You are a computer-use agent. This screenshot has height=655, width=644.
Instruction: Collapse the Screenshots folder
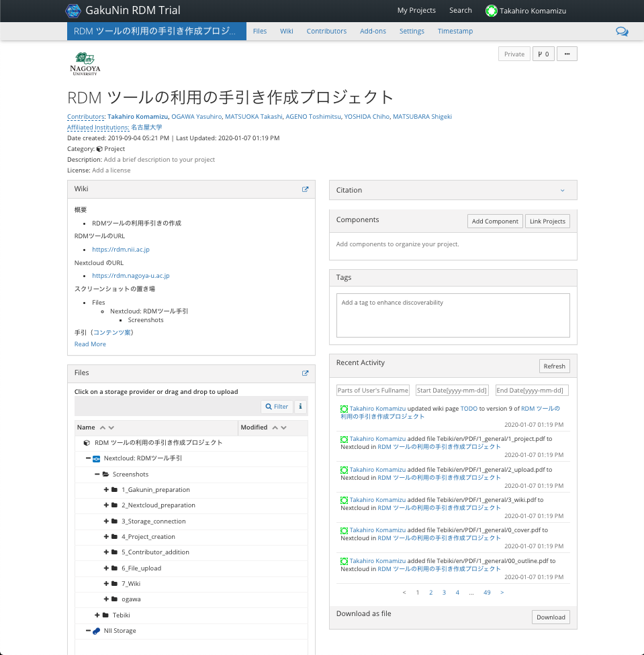click(97, 474)
